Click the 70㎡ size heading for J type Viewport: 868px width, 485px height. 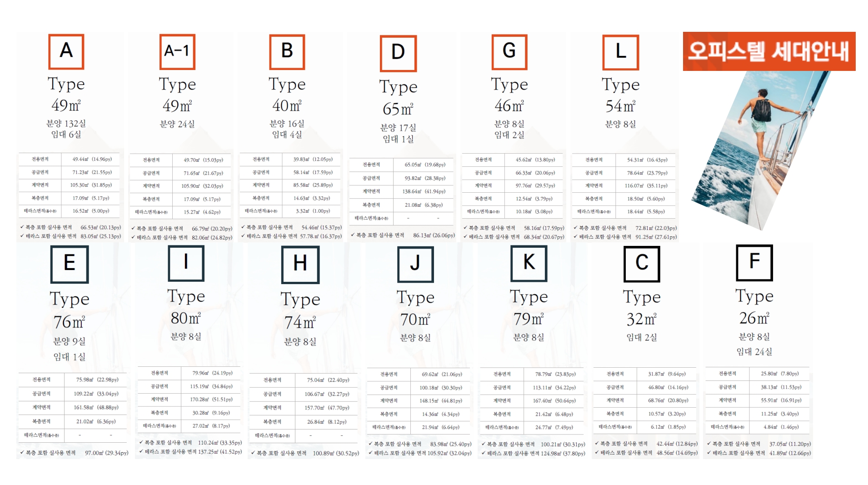pyautogui.click(x=415, y=319)
